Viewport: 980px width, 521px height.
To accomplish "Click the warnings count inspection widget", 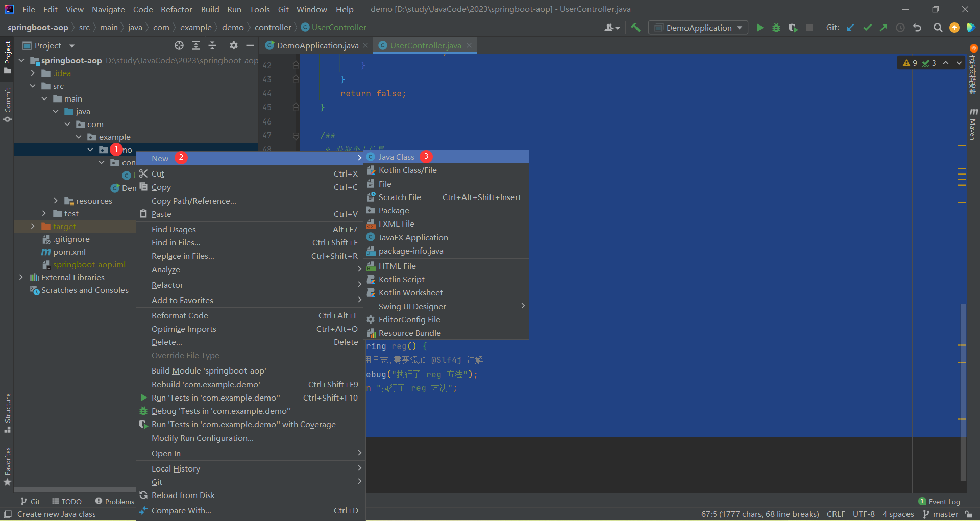I will click(910, 63).
